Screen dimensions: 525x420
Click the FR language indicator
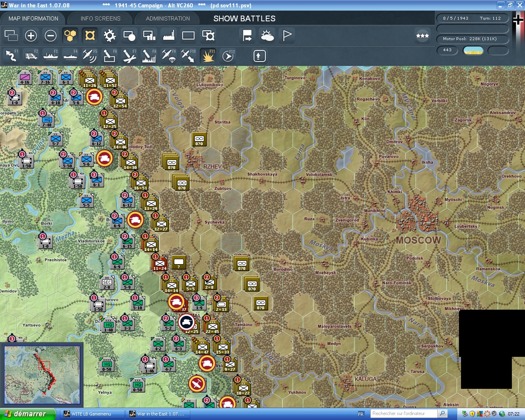click(x=361, y=414)
